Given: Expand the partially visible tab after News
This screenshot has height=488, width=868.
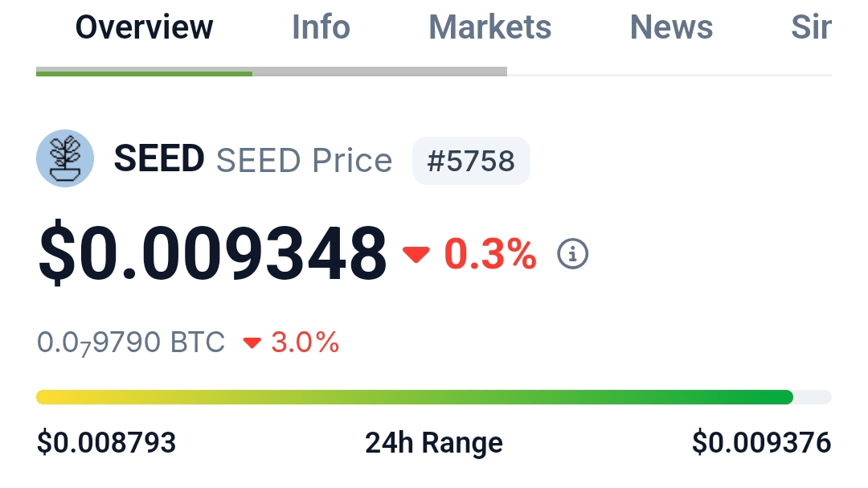Looking at the screenshot, I should (x=812, y=27).
